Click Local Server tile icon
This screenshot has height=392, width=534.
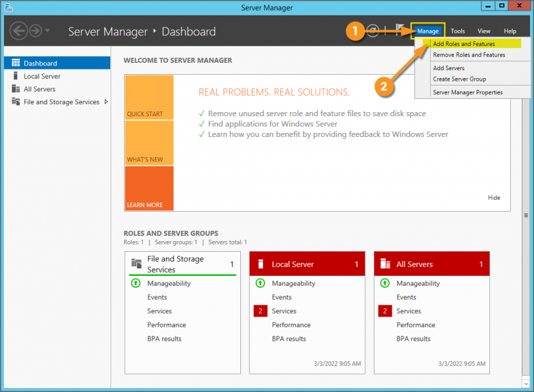[261, 264]
